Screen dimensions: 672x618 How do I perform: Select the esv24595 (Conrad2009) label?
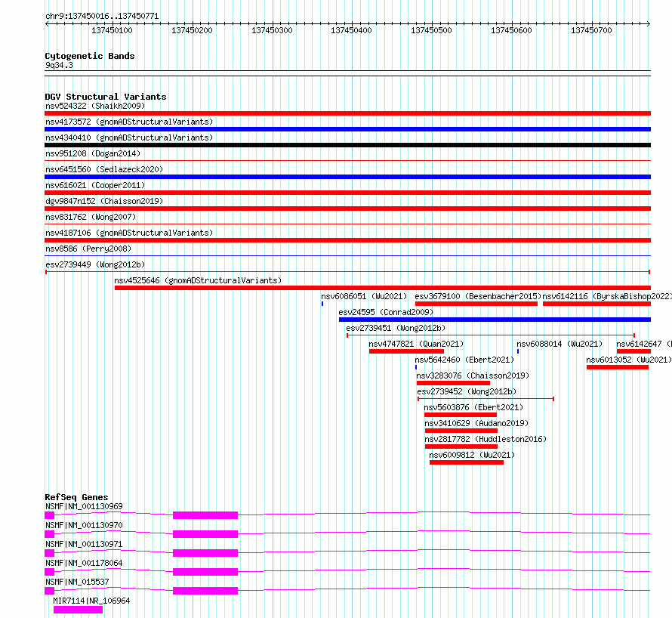[386, 312]
